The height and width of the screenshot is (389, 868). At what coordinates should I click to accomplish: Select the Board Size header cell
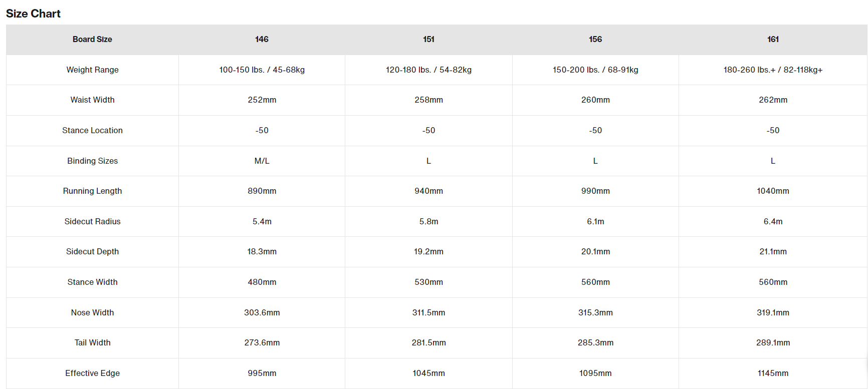tap(92, 40)
